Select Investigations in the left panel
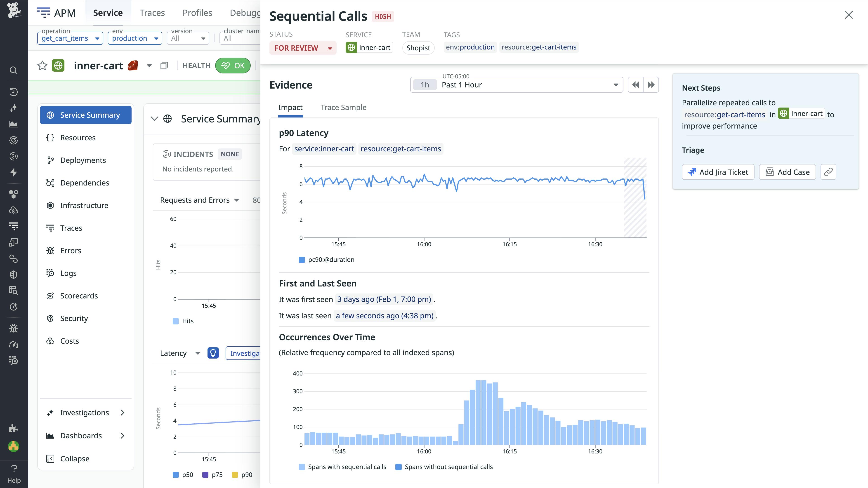The image size is (868, 488). (x=84, y=412)
